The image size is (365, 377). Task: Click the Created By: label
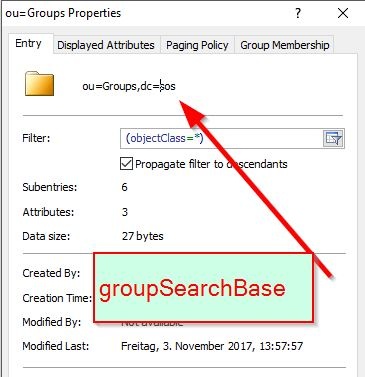[x=51, y=273]
